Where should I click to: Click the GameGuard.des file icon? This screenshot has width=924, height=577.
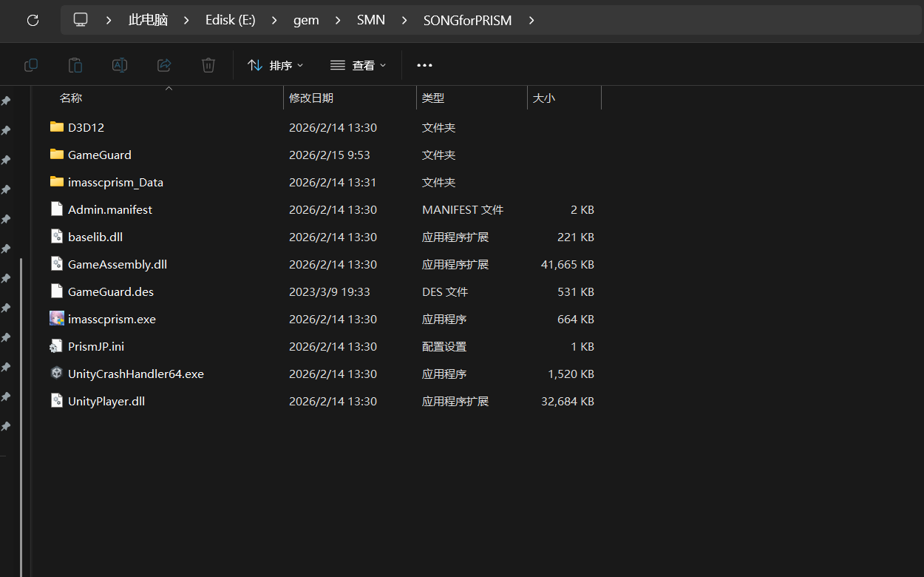[57, 291]
